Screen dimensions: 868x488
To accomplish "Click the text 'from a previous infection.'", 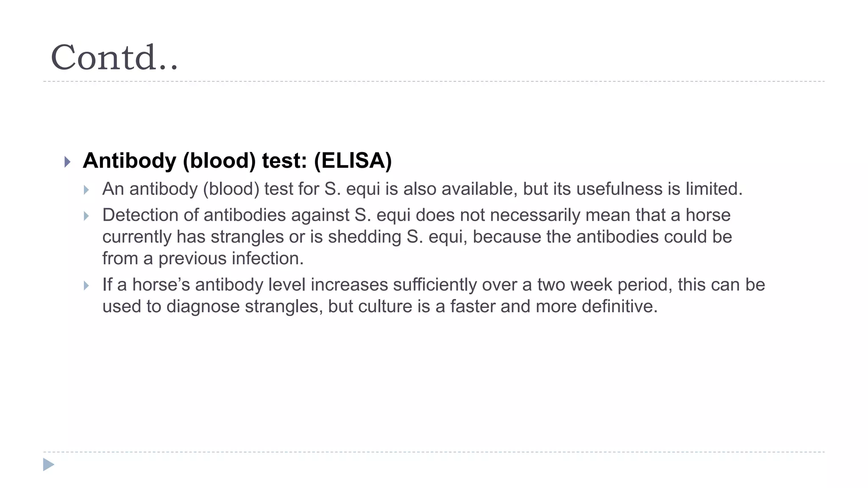I will (203, 258).
